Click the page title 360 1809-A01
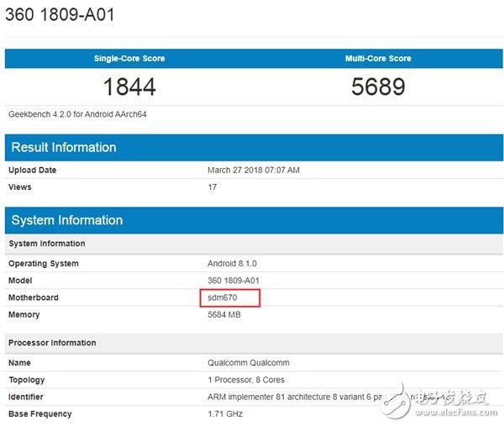Image resolution: width=504 pixels, height=426 pixels. (60, 15)
